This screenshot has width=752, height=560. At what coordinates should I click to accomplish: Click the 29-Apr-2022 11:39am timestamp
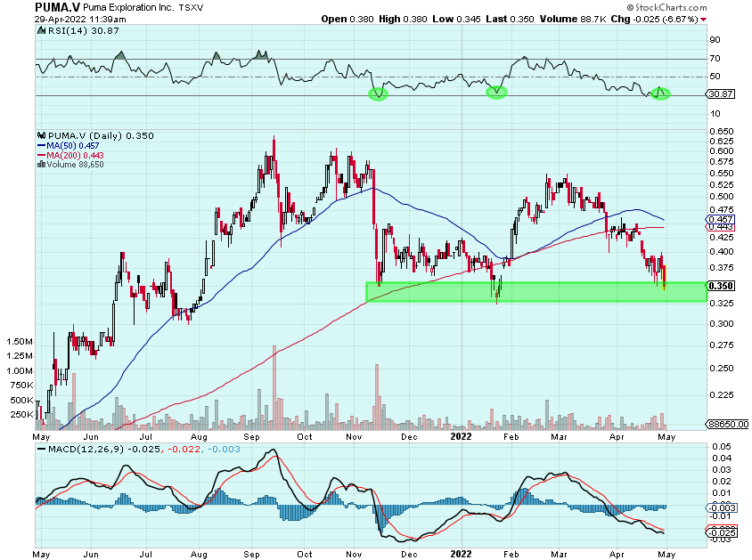80,20
